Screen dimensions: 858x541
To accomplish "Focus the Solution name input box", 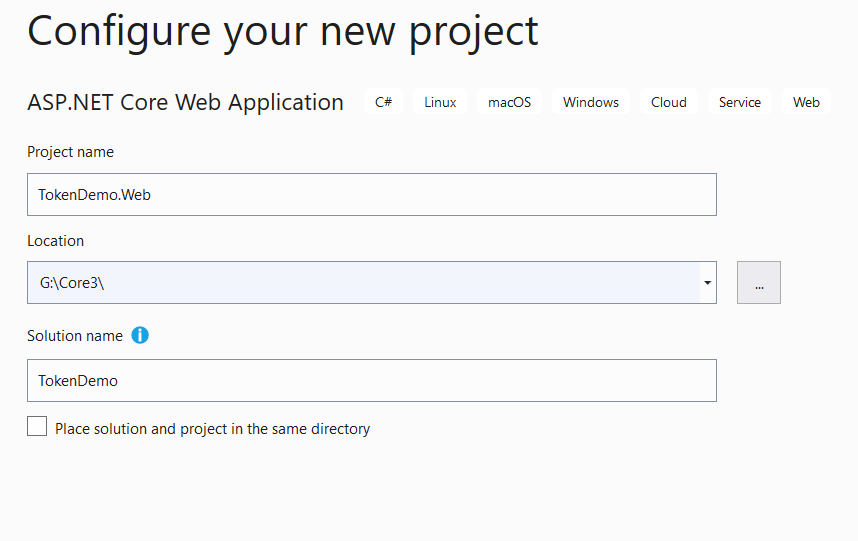I will (x=372, y=381).
